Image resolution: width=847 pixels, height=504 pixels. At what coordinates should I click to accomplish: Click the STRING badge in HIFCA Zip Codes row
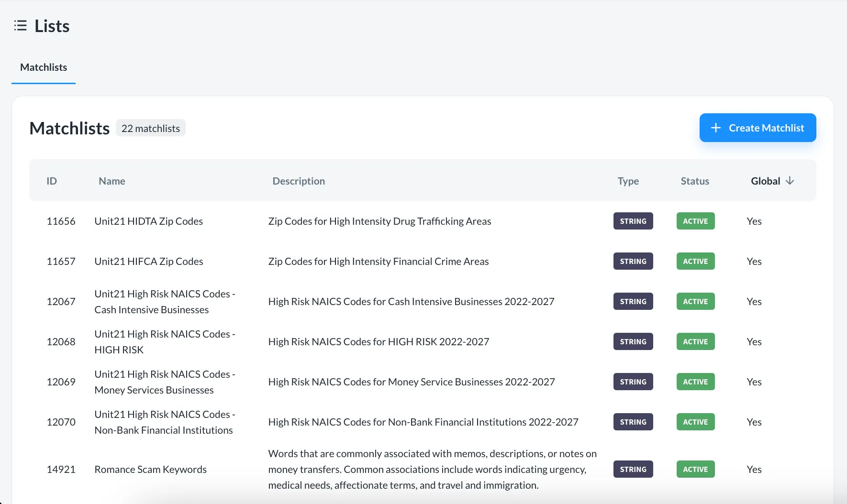tap(633, 261)
